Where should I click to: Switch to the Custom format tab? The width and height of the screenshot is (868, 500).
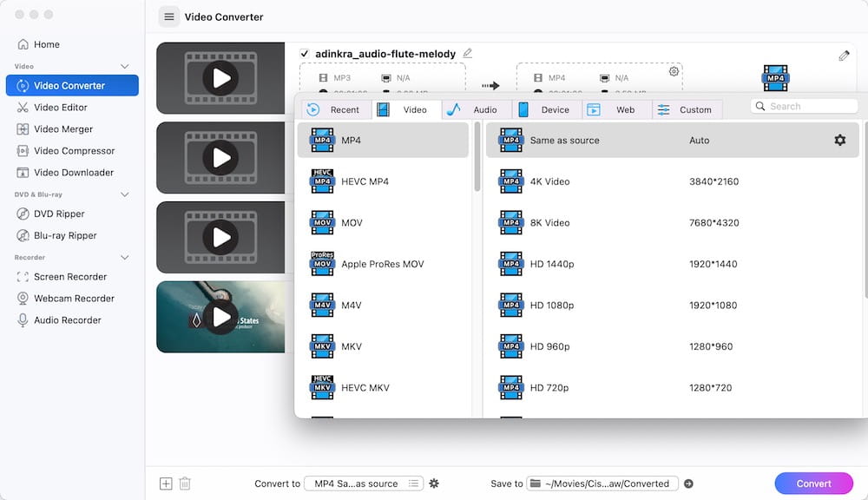687,109
